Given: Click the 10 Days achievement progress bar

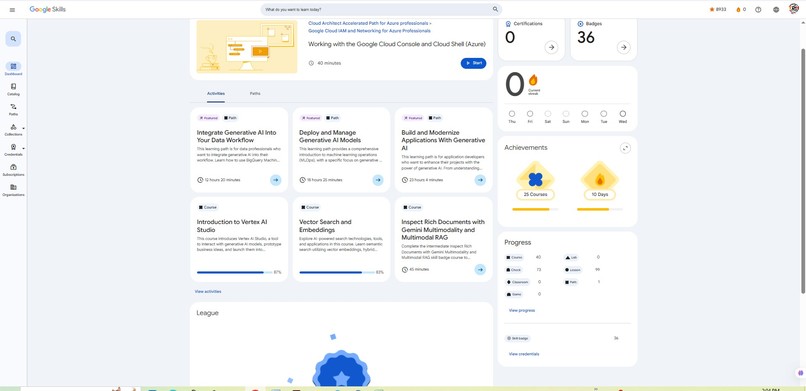Looking at the screenshot, I should [599, 209].
